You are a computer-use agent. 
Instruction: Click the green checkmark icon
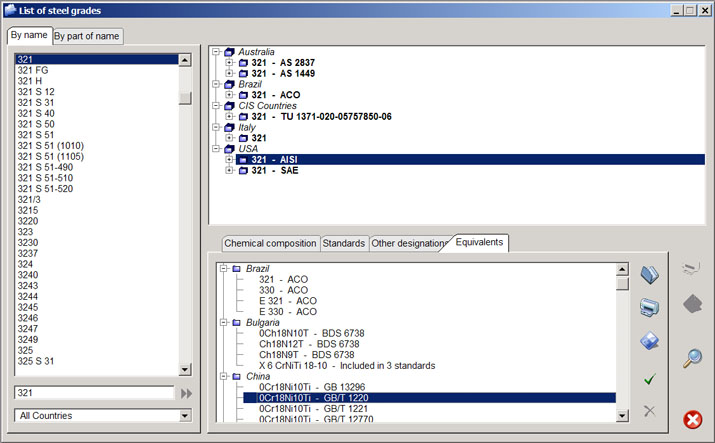pyautogui.click(x=649, y=378)
